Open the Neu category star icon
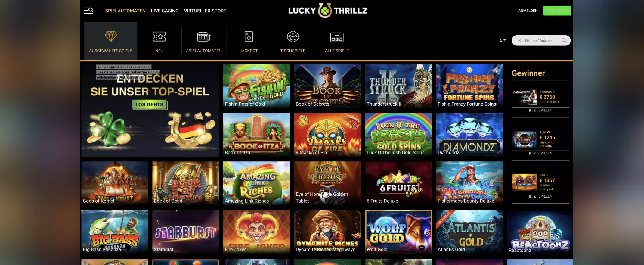The height and width of the screenshot is (265, 644). click(159, 36)
